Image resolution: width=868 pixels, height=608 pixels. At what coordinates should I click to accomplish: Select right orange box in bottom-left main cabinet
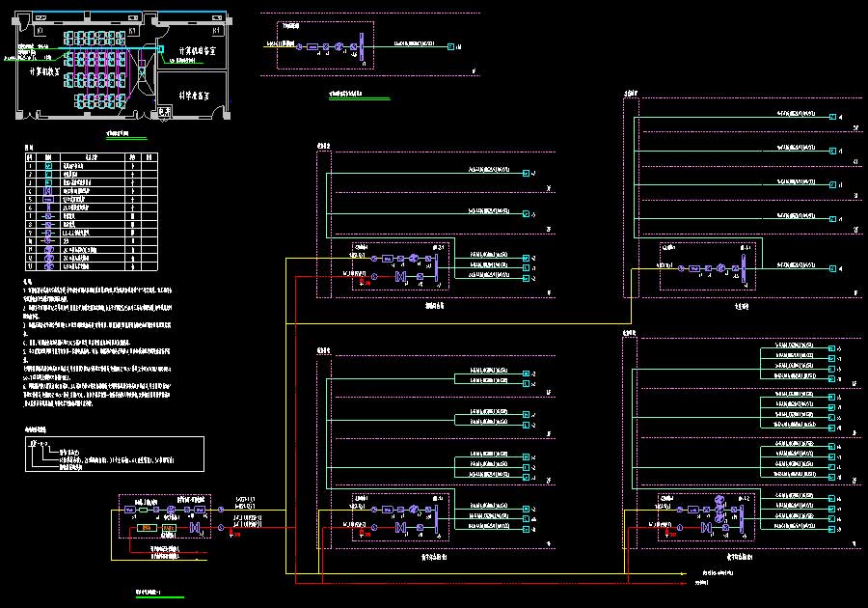(169, 528)
